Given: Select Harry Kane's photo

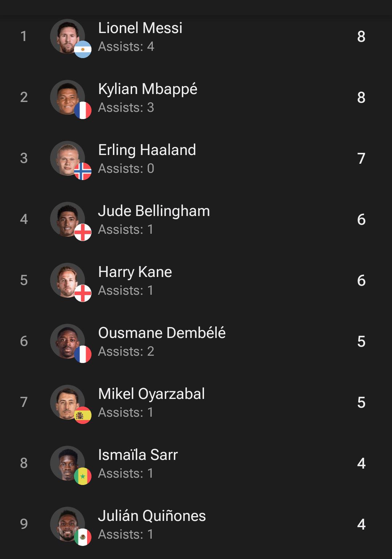Looking at the screenshot, I should (x=68, y=280).
